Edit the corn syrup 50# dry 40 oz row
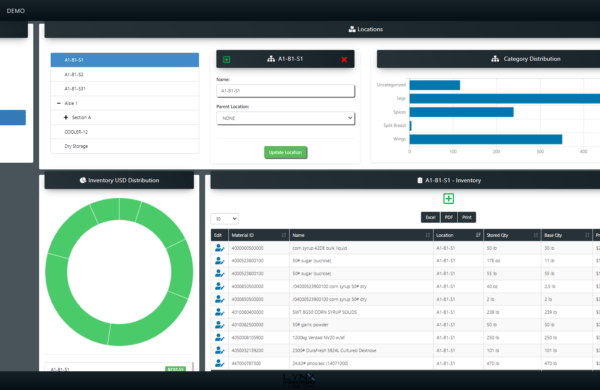The width and height of the screenshot is (600, 390). coord(219,286)
